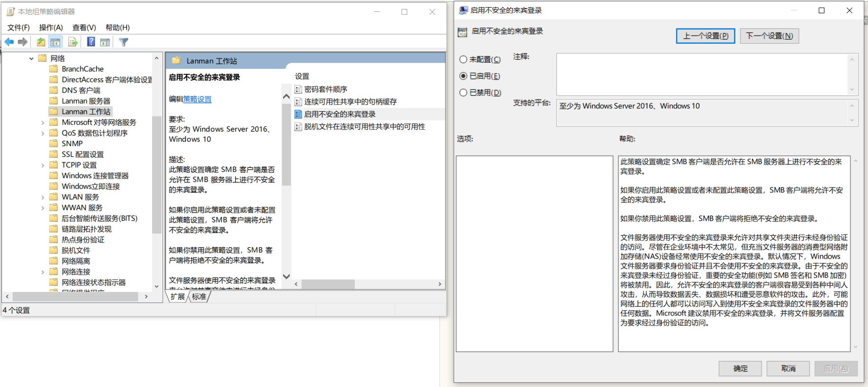This screenshot has width=868, height=387.
Task: Click policy dialog header settings icon
Action: coord(462,32)
